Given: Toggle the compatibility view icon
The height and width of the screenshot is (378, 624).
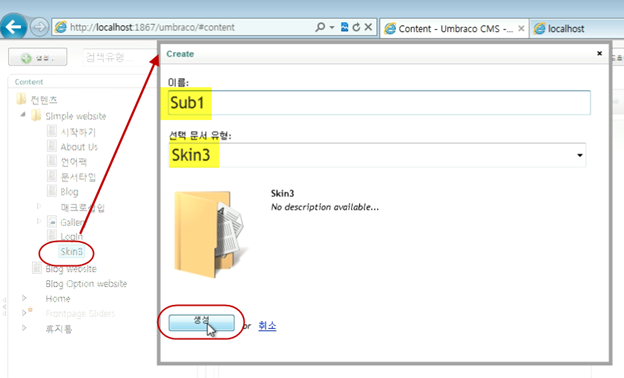Looking at the screenshot, I should point(345,27).
